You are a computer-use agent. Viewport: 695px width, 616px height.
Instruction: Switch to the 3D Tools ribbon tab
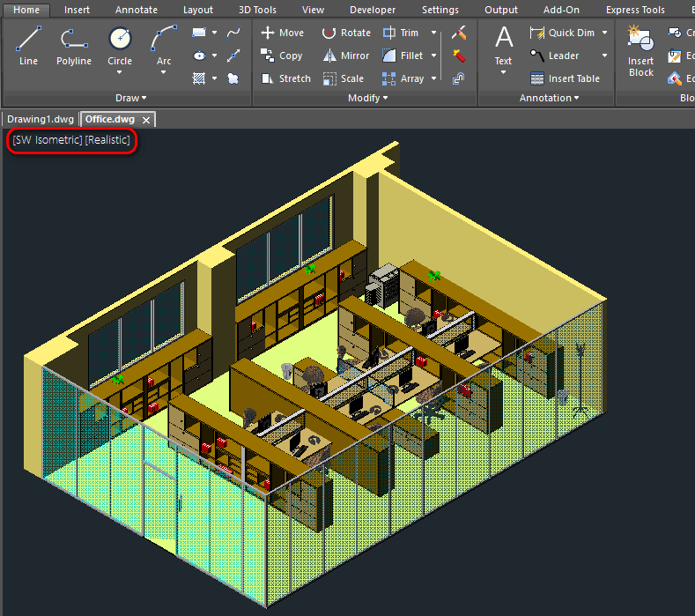(257, 10)
